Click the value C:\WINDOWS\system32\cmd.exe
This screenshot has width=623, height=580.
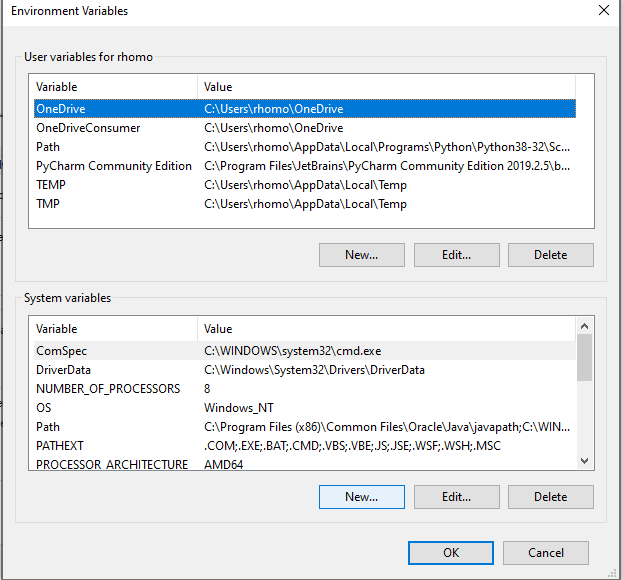pos(292,351)
